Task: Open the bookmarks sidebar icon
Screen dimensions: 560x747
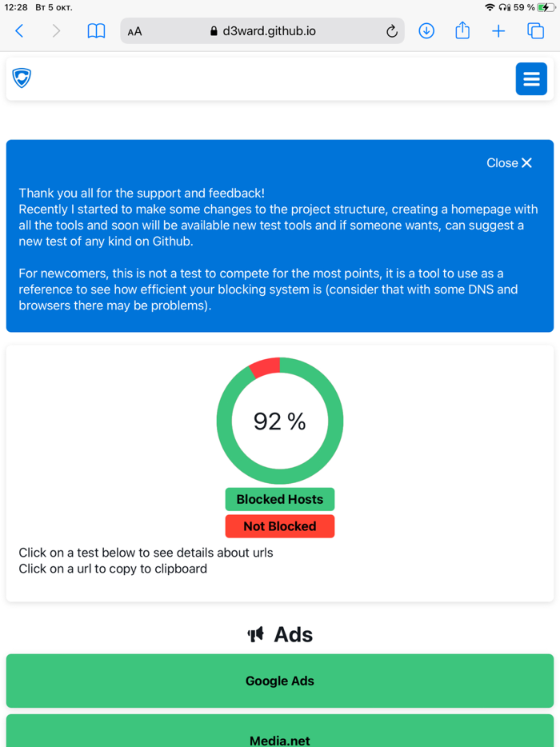Action: pos(96,30)
